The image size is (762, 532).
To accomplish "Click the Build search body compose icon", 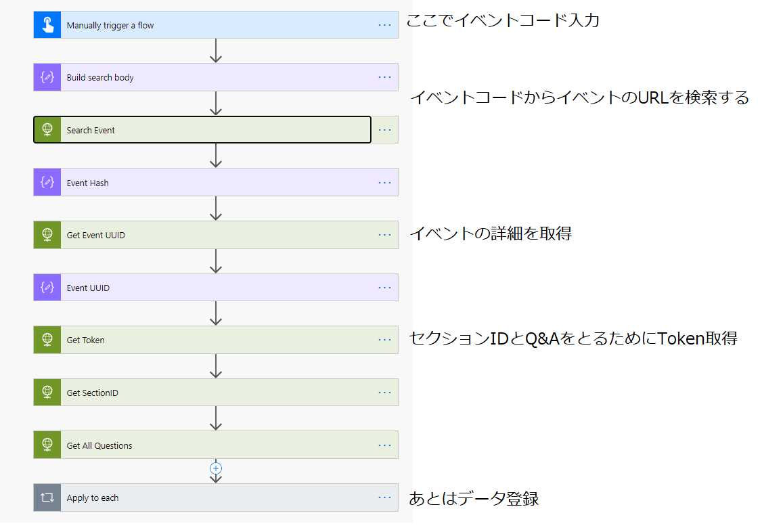I will [47, 77].
